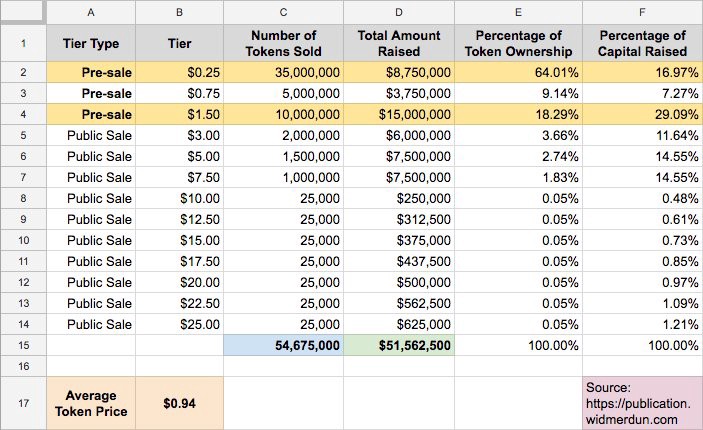Select column A header
Viewport: 703px width, 430px height.
91,12
